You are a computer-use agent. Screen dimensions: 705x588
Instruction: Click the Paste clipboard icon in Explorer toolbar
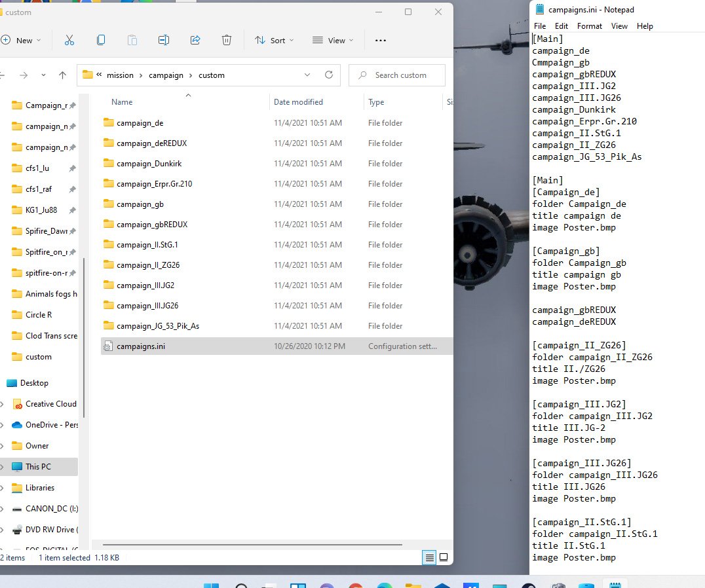pos(132,41)
